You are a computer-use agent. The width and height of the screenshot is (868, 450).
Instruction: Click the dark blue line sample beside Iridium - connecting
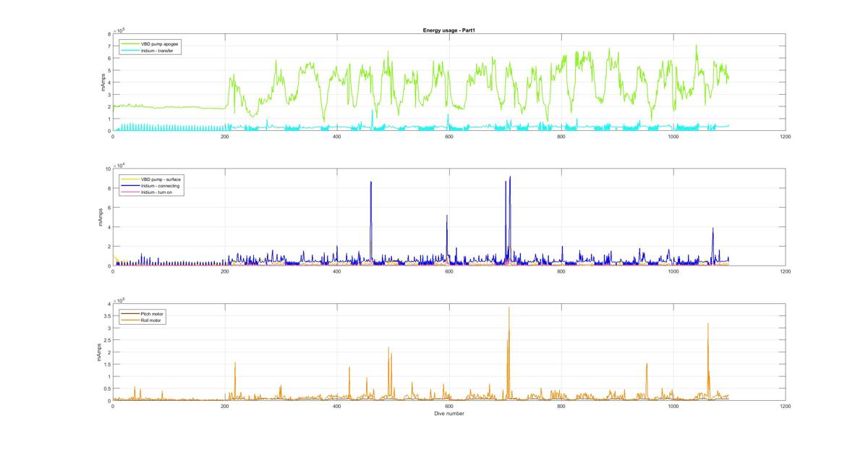click(129, 185)
